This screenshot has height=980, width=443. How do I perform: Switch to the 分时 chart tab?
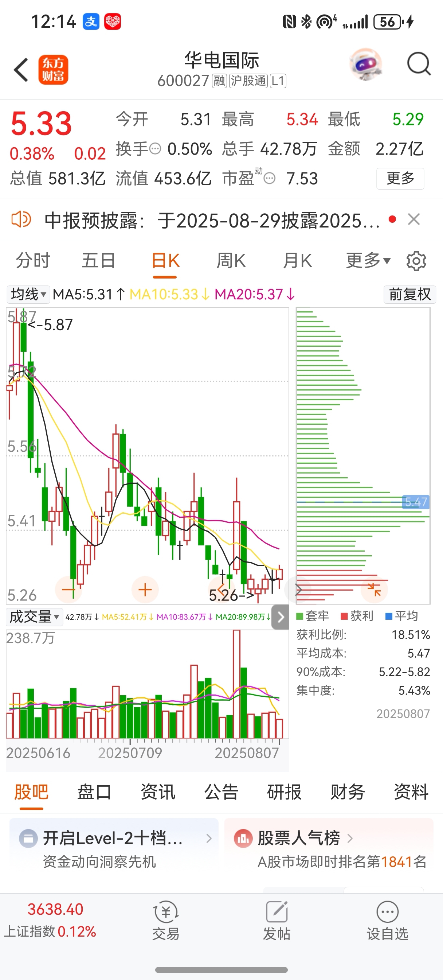[x=33, y=261]
